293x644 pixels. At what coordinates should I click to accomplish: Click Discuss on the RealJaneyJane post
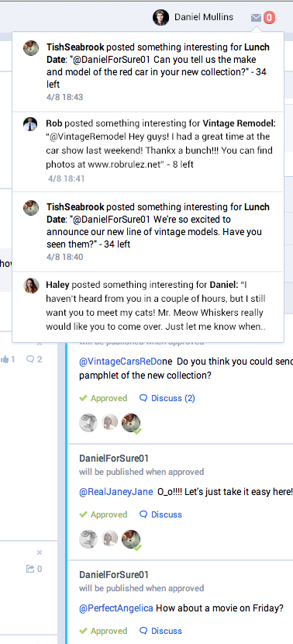click(160, 514)
